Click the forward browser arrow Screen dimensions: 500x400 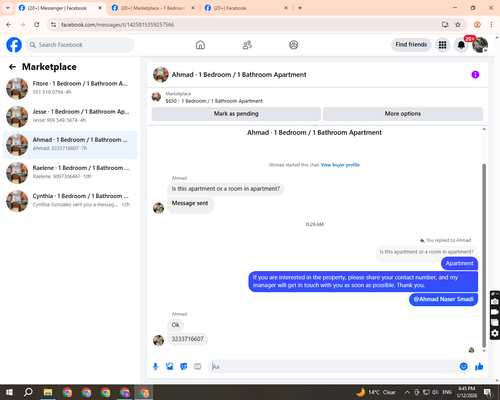(23, 25)
